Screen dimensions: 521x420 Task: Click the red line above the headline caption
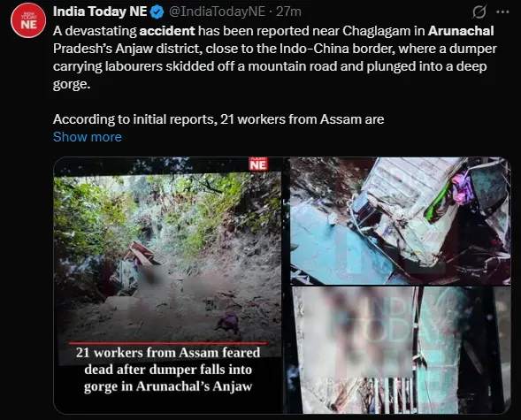(168, 343)
